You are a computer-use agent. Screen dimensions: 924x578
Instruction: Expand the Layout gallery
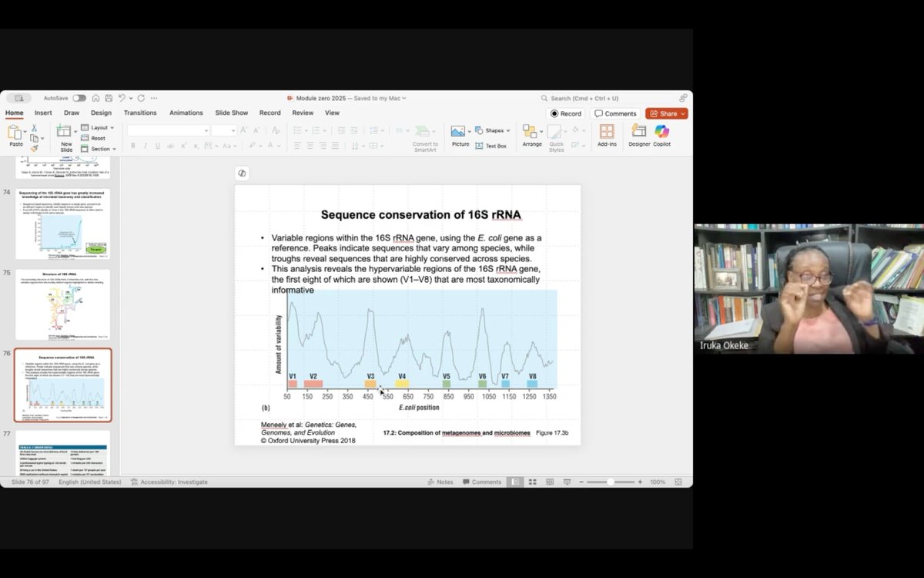[x=97, y=126]
